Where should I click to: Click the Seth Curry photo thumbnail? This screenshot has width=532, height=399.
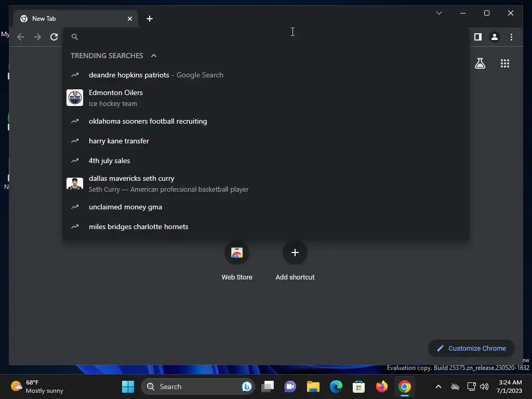point(75,183)
